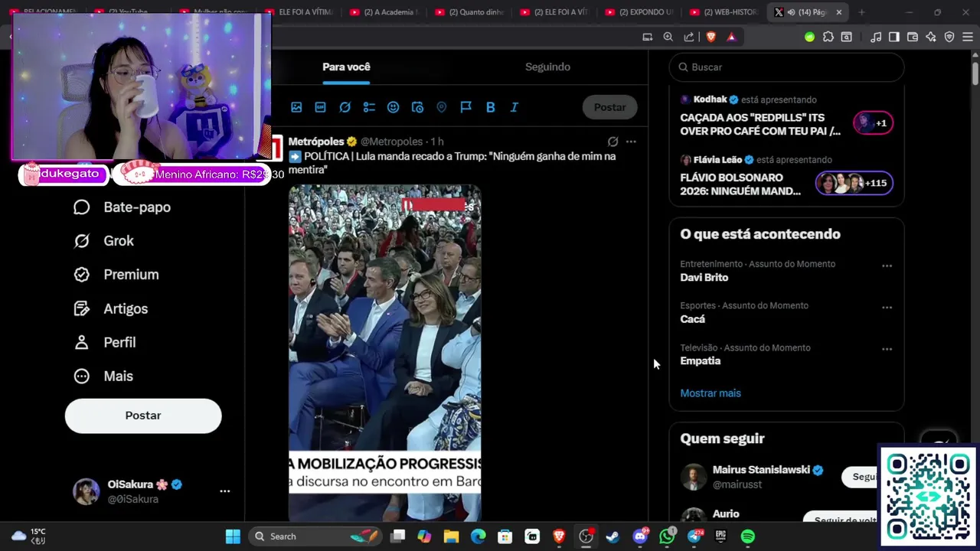The width and height of the screenshot is (980, 551).
Task: Click the Buscar search field
Action: (786, 67)
